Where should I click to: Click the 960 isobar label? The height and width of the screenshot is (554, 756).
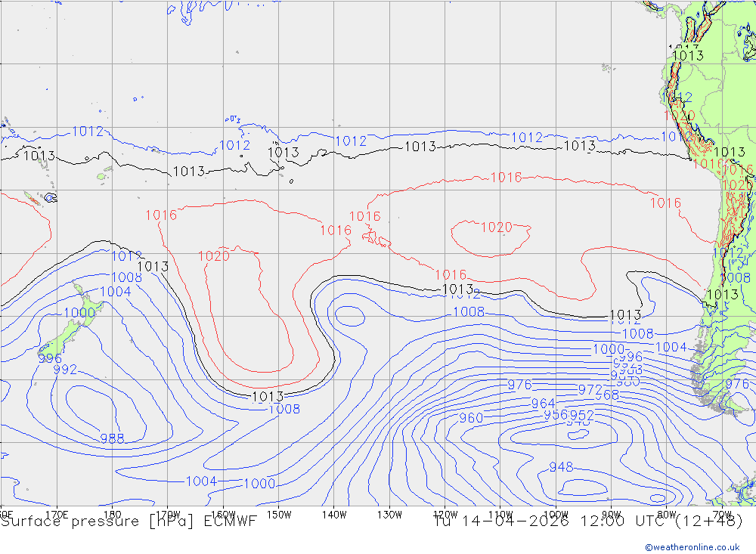click(471, 417)
